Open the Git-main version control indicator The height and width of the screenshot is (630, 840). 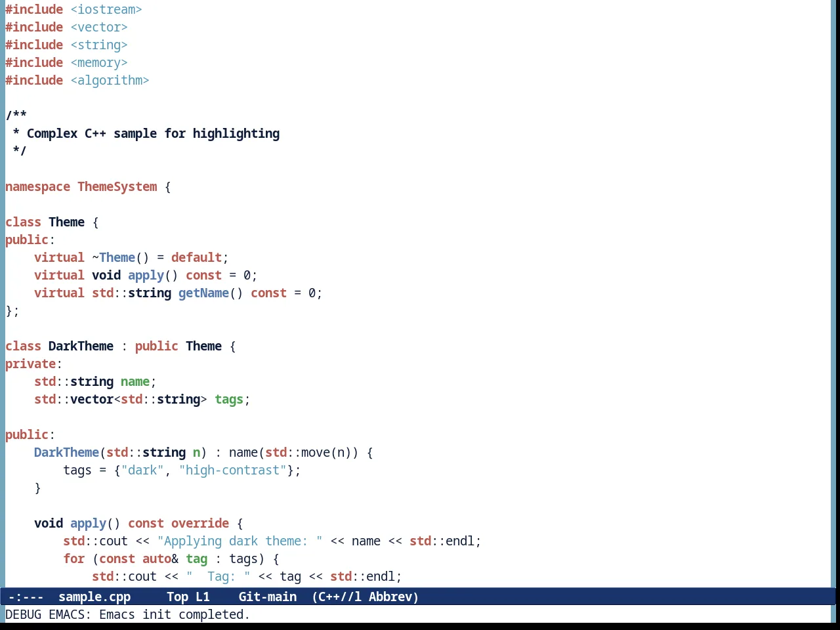(x=268, y=597)
